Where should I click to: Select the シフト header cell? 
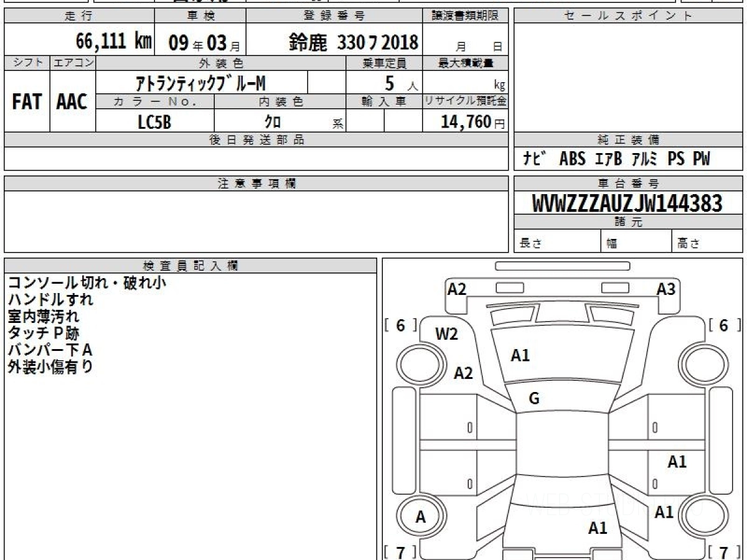click(x=27, y=63)
